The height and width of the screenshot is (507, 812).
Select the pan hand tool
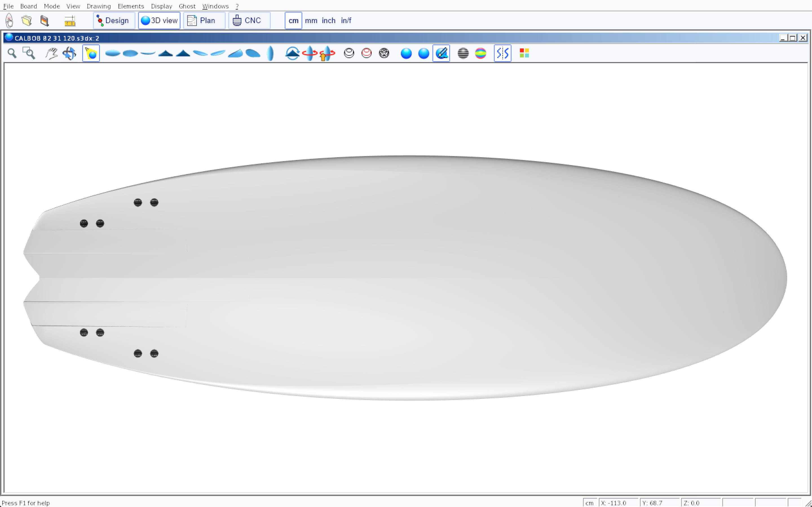(51, 53)
